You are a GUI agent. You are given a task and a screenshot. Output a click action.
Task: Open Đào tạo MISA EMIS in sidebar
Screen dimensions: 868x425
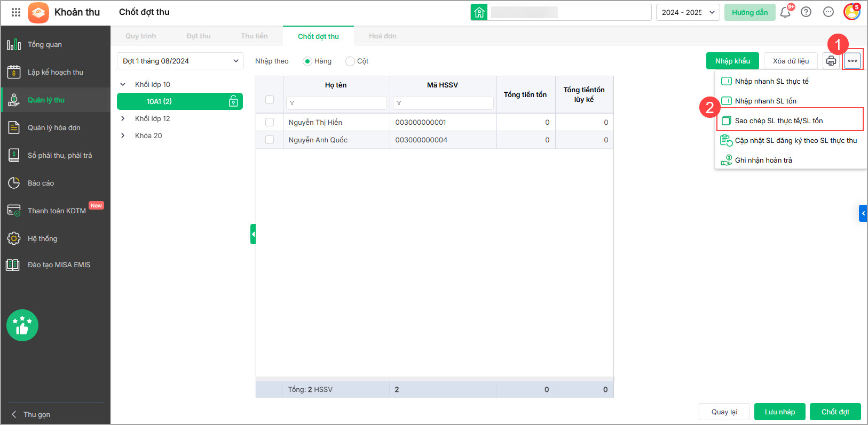(x=56, y=264)
